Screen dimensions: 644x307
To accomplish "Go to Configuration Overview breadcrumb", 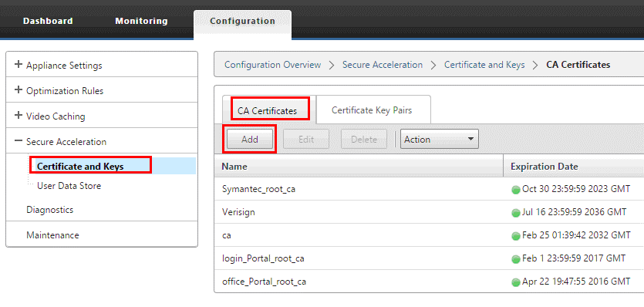I will pos(273,65).
